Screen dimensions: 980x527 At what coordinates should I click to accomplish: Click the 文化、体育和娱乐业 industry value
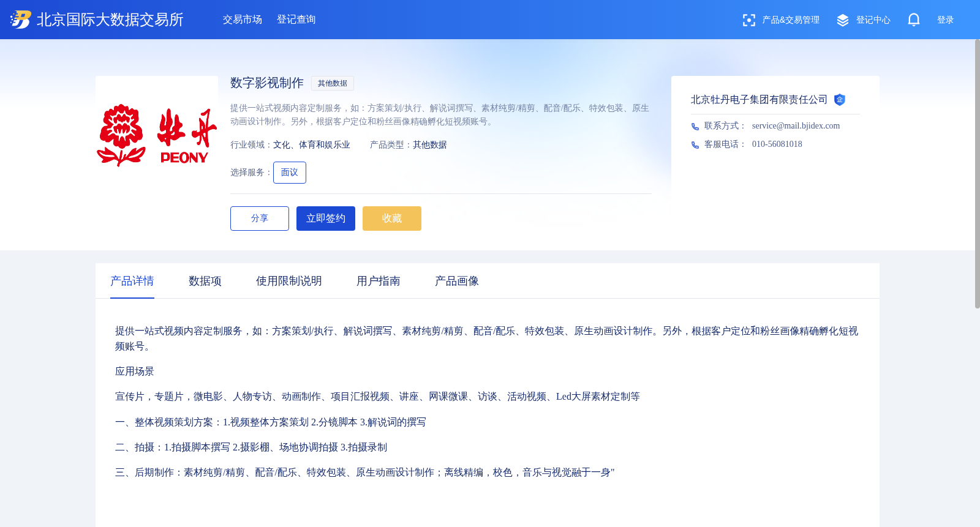click(312, 145)
